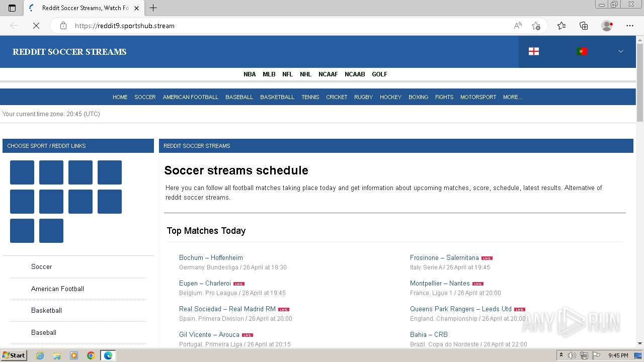Select CRICKET in navigation bar

[x=337, y=97]
